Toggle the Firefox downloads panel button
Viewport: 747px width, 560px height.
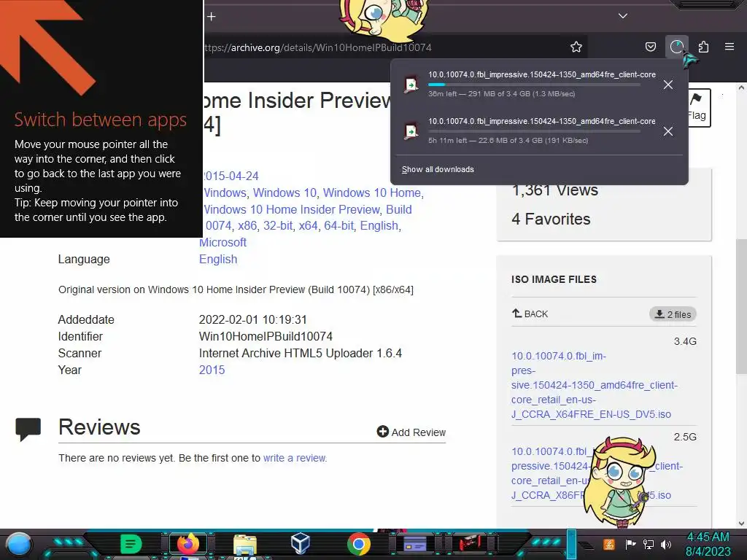(x=676, y=47)
